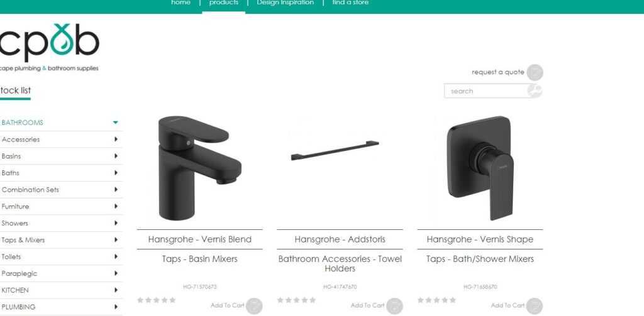
Task: Click into the search input field
Action: [x=486, y=91]
